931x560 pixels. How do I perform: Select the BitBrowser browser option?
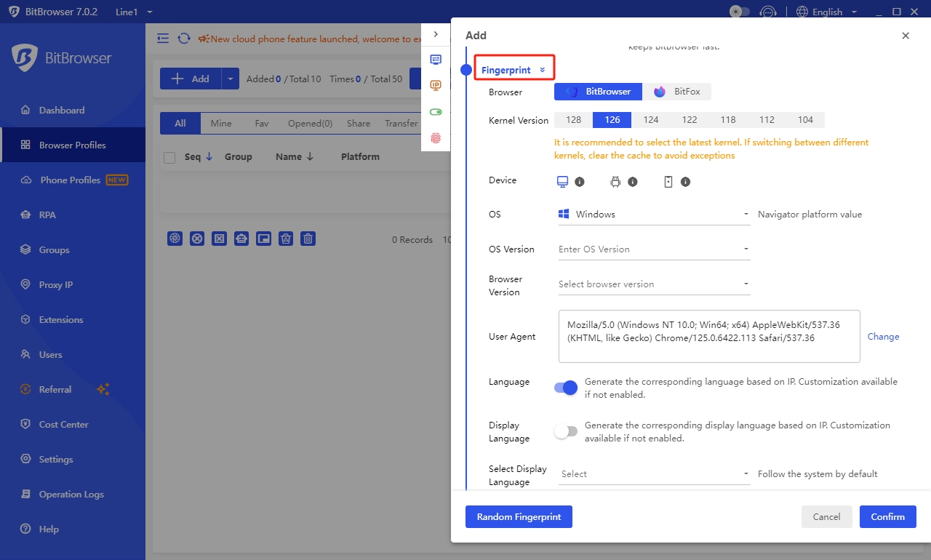click(598, 92)
